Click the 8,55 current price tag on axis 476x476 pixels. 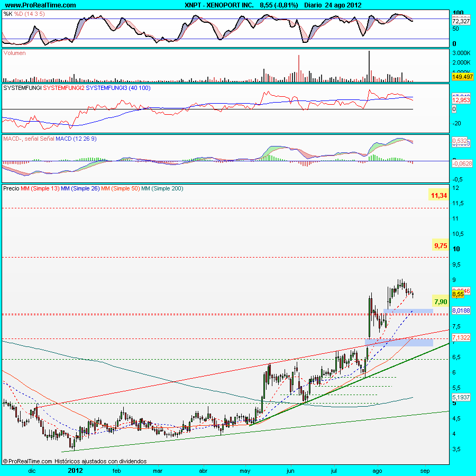458,294
